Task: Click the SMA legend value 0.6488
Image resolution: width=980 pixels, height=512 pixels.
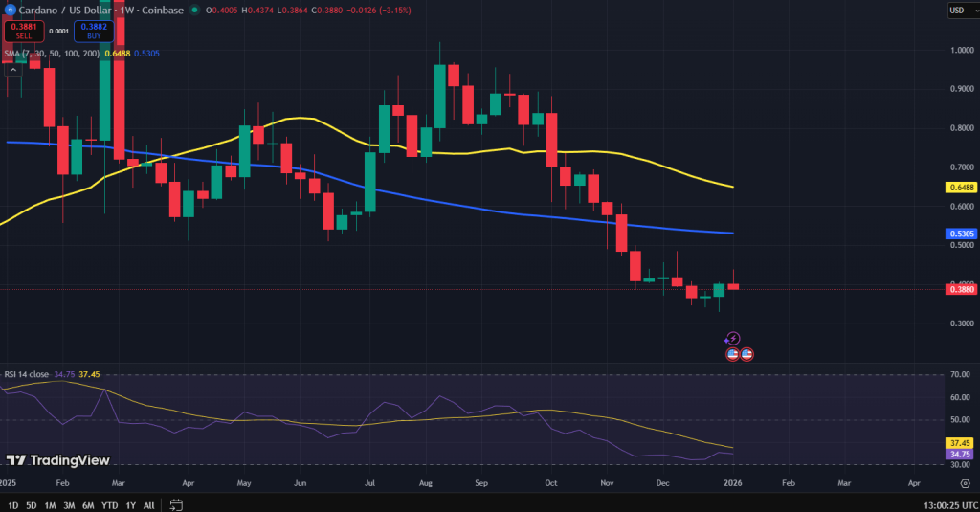Action: point(118,54)
